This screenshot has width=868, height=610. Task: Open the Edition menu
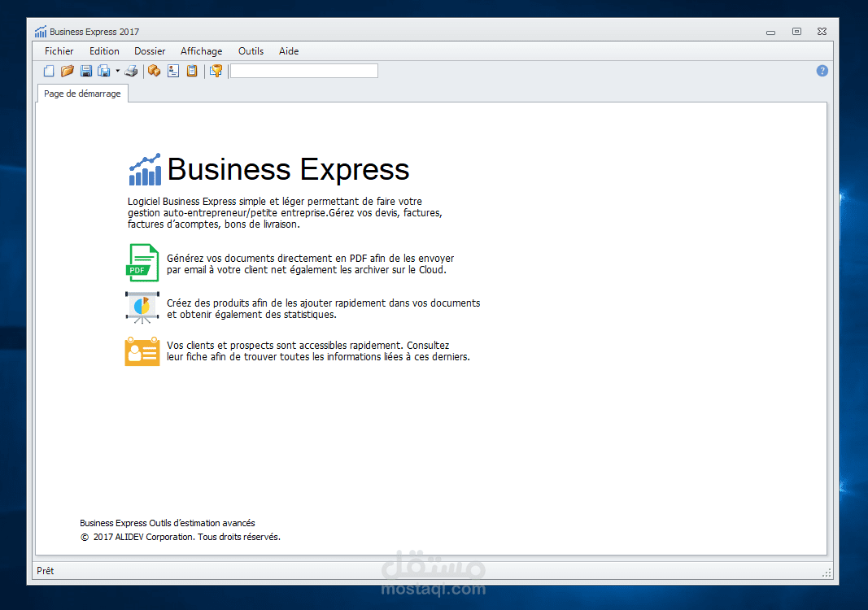pyautogui.click(x=104, y=51)
